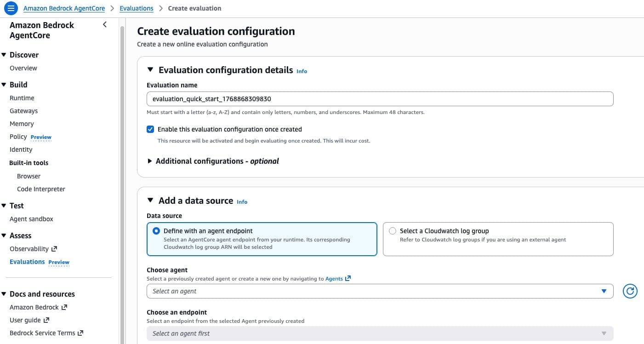Open the hamburger navigation menu icon

[x=11, y=8]
